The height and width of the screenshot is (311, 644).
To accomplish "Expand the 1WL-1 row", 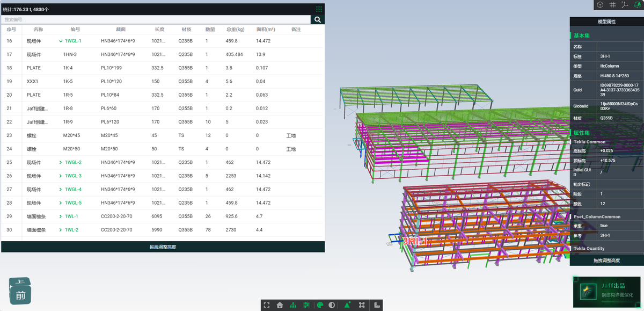I will [61, 216].
